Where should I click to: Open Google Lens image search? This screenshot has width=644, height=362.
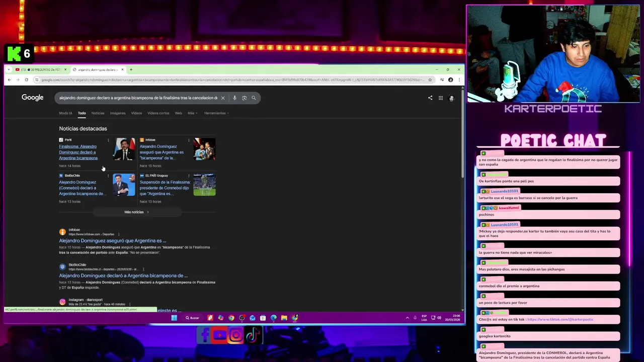coord(244,98)
